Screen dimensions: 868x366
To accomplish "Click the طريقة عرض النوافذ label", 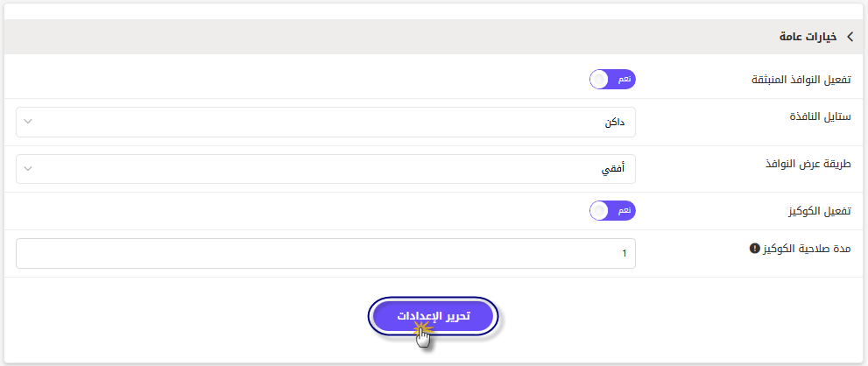I will (x=808, y=164).
